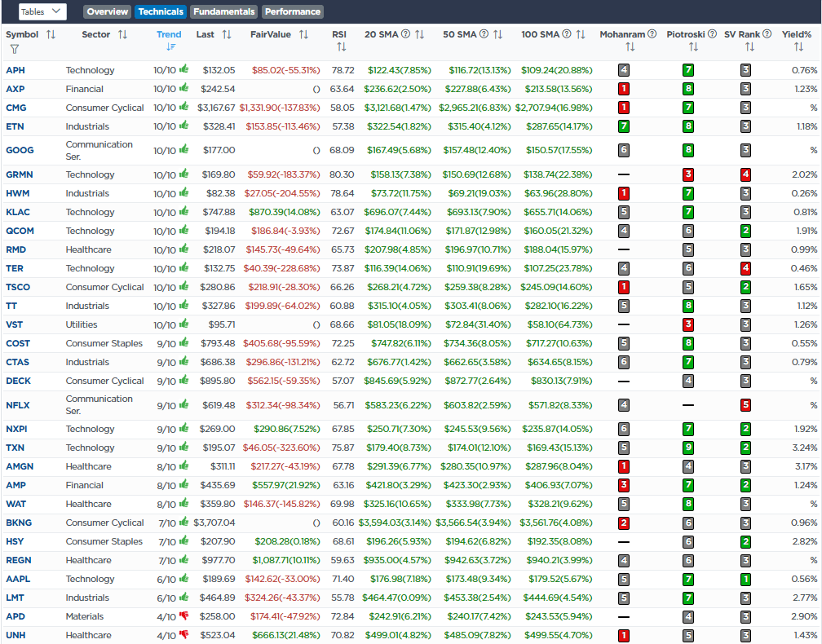The image size is (822, 644).
Task: Open the AAPL symbol link
Action: click(18, 579)
